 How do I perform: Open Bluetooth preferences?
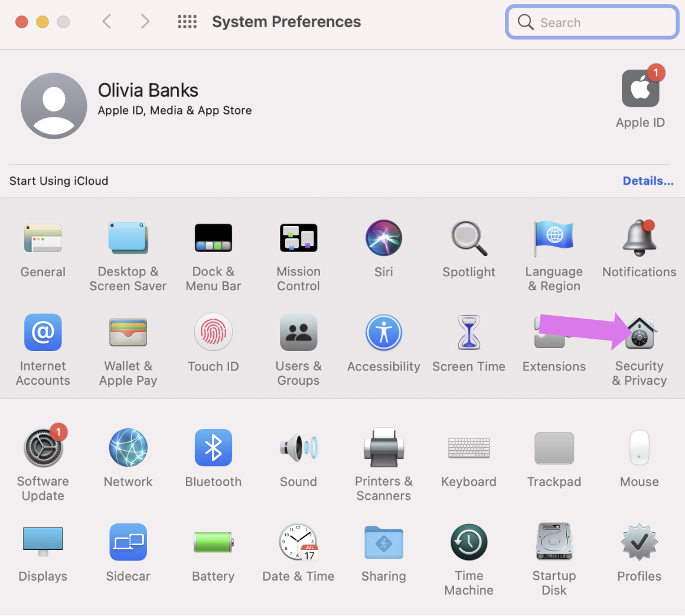213,447
